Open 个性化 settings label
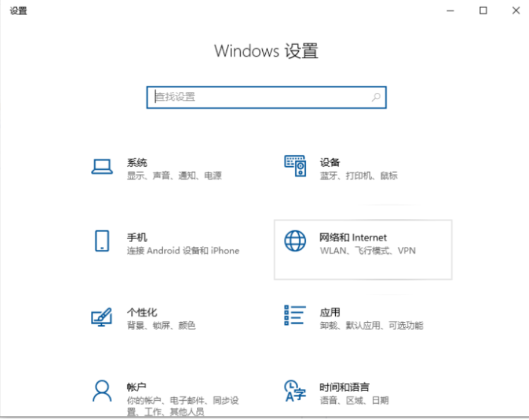Screen dimensions: 529x420 click(142, 312)
